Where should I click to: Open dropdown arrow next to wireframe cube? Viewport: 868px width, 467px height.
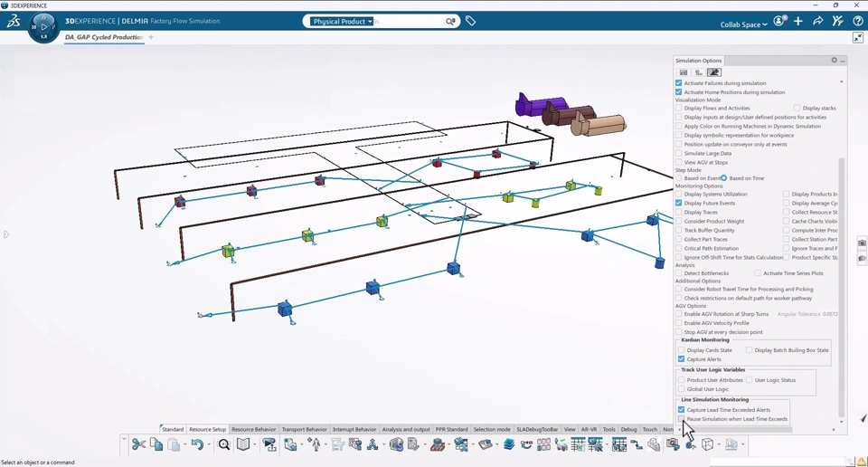tap(719, 444)
